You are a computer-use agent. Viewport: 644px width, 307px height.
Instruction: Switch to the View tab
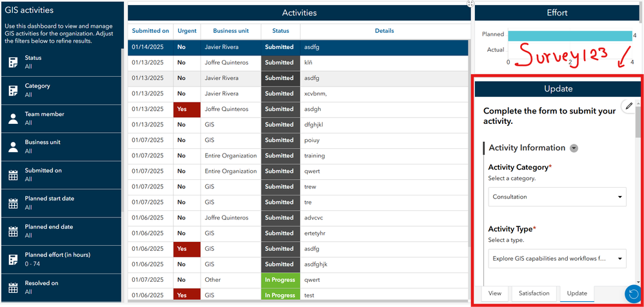tap(495, 293)
